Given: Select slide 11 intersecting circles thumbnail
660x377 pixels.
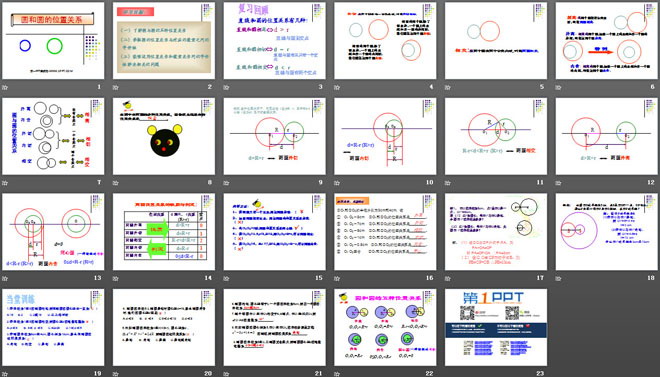Looking at the screenshot, I should [496, 136].
